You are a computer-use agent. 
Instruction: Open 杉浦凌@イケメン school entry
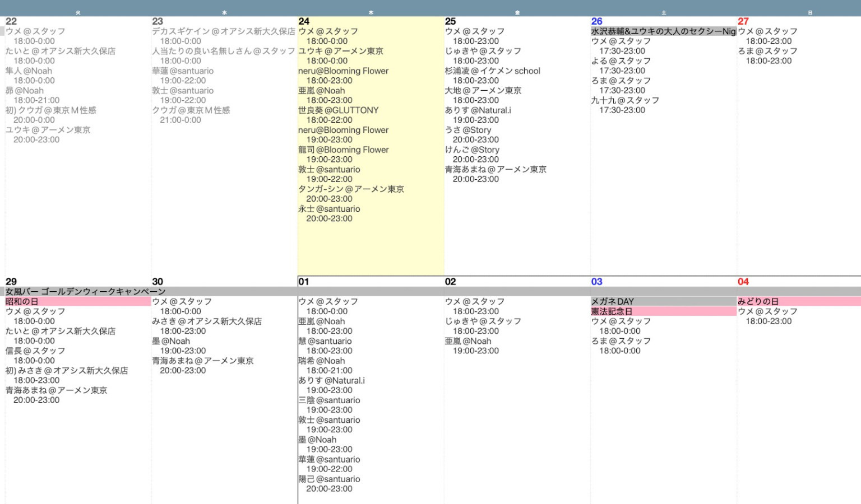[493, 71]
